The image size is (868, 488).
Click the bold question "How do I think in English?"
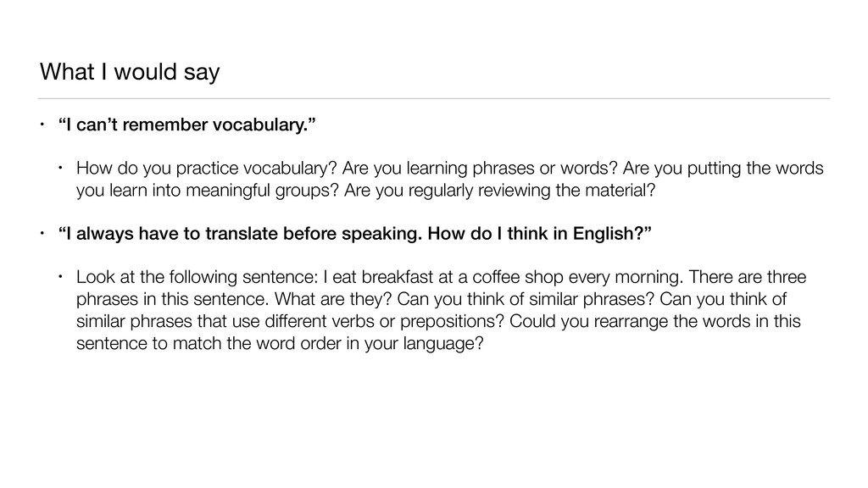(541, 234)
